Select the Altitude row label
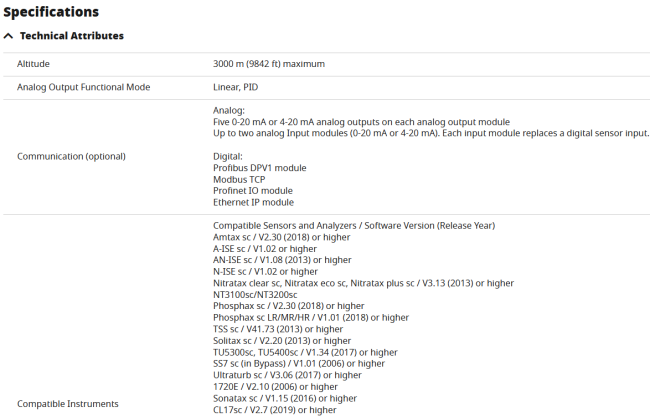Viewport: 650px width, 417px height. (x=33, y=64)
